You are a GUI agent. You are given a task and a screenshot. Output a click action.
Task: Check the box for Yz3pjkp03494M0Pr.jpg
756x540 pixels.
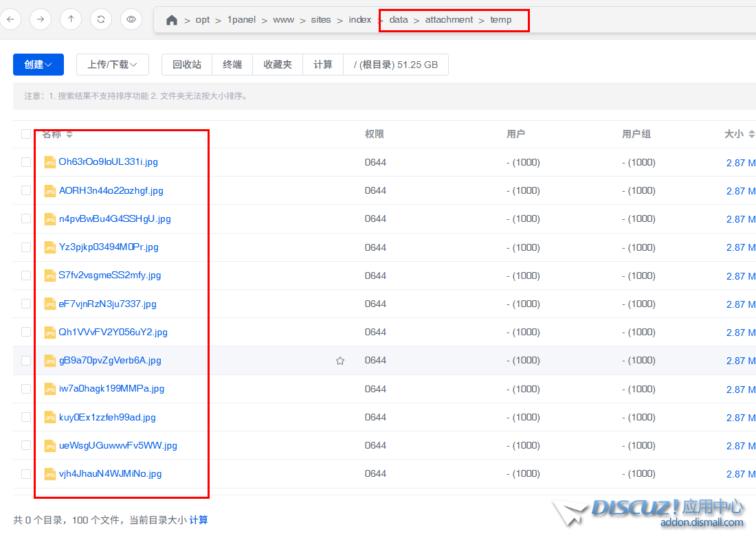click(x=26, y=247)
